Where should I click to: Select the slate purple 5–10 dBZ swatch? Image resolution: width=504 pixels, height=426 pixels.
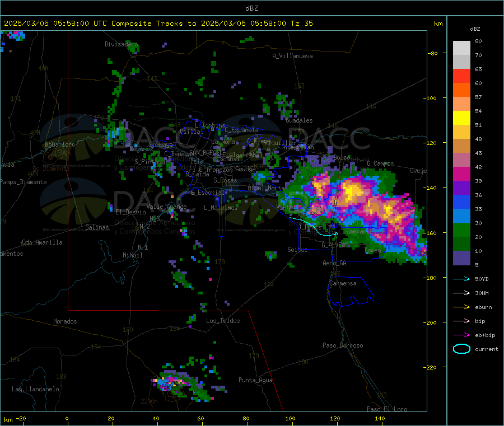click(x=461, y=258)
